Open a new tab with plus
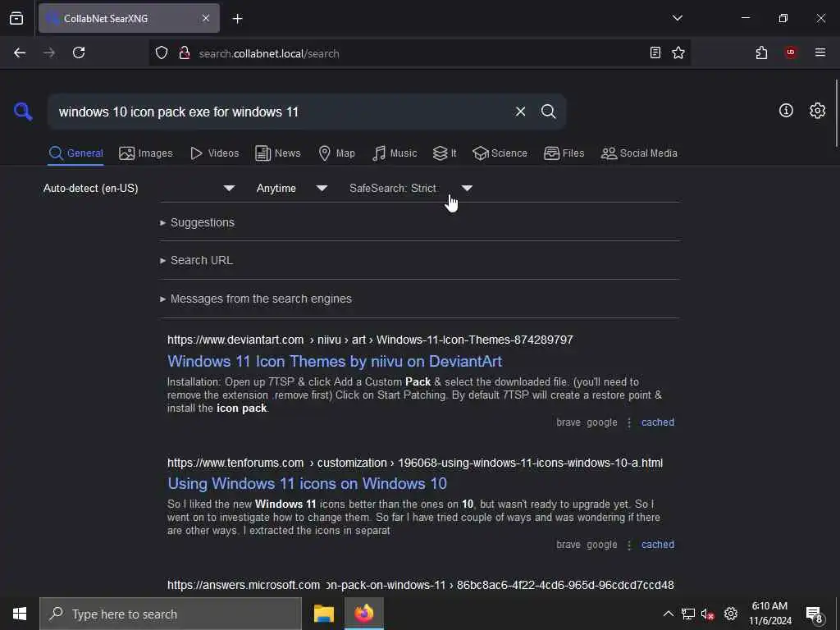840x630 pixels. click(237, 19)
